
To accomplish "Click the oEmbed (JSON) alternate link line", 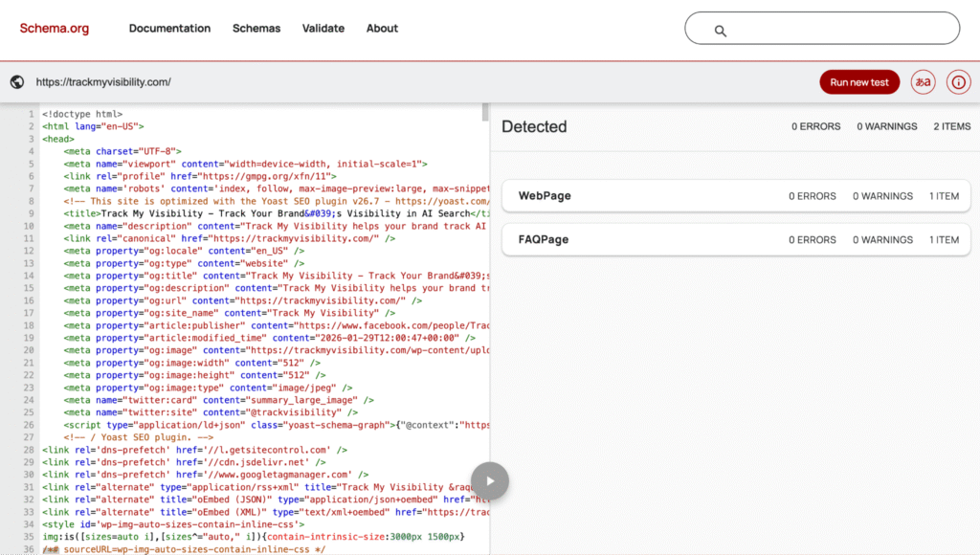I will pos(266,499).
